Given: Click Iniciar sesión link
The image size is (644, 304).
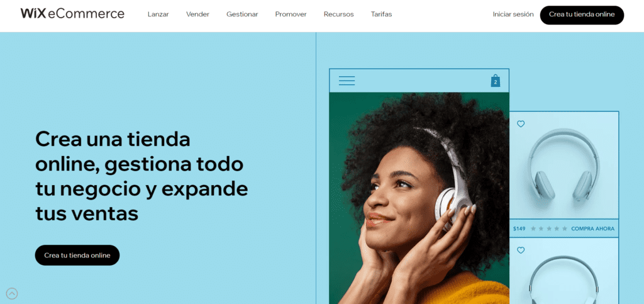Looking at the screenshot, I should coord(513,14).
